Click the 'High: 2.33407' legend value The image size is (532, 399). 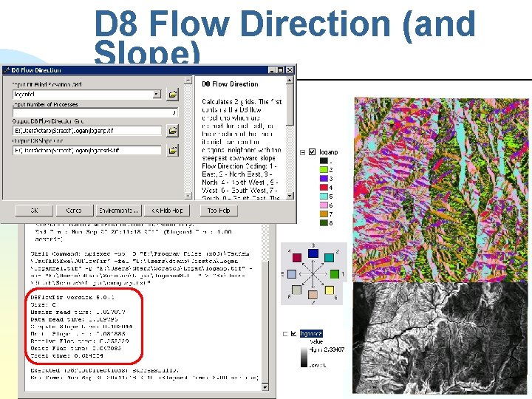click(327, 349)
